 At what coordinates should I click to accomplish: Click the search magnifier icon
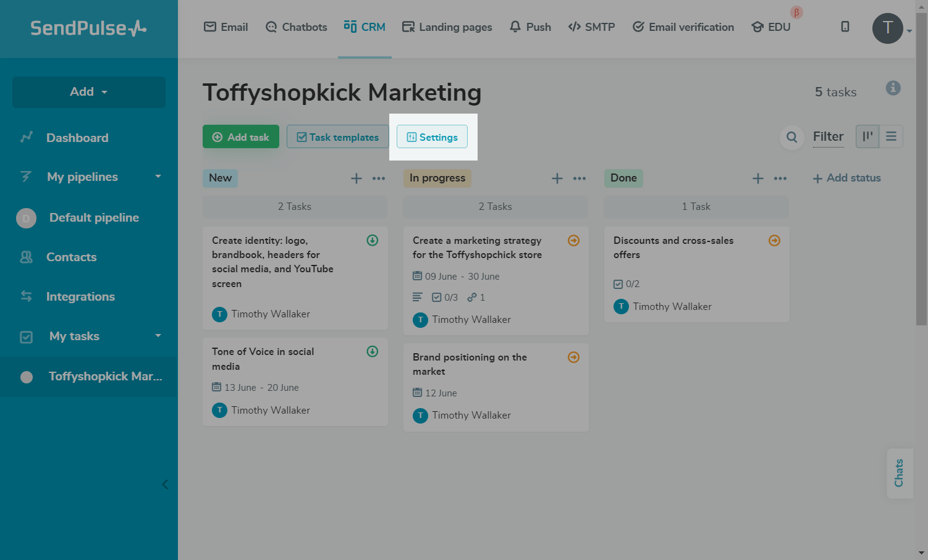pyautogui.click(x=791, y=137)
